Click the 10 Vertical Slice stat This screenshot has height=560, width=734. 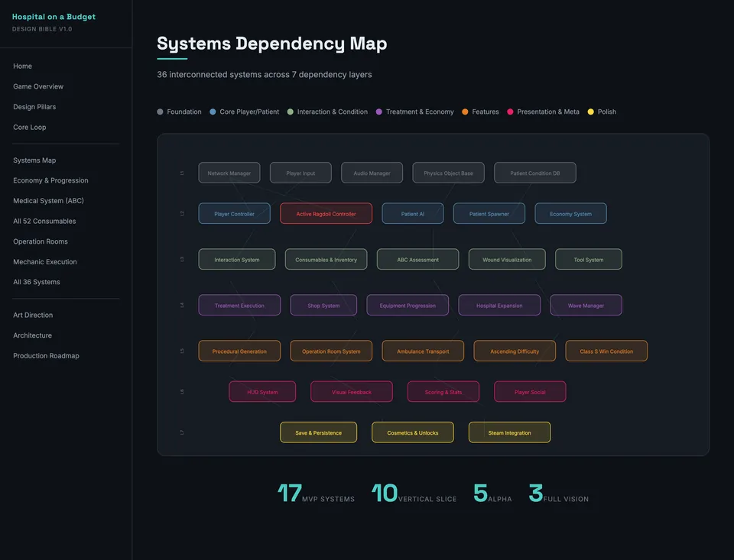tap(414, 494)
